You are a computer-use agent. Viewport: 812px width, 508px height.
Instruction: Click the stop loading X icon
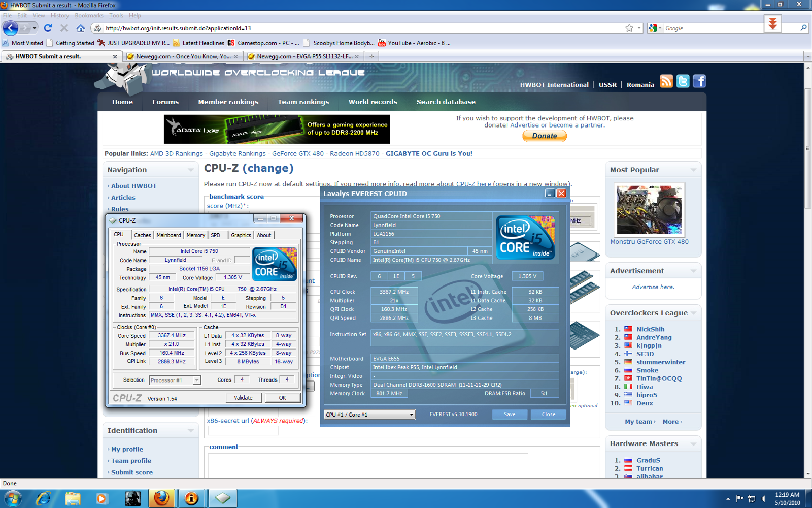[x=64, y=28]
